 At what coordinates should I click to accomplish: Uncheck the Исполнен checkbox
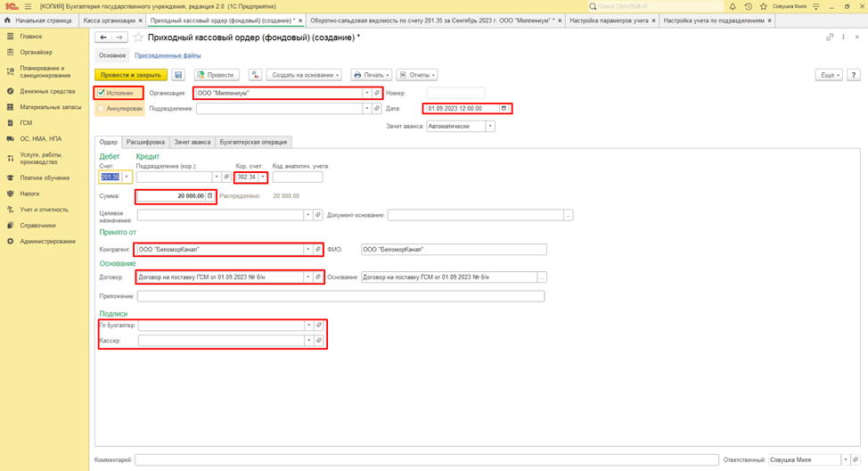(x=101, y=93)
